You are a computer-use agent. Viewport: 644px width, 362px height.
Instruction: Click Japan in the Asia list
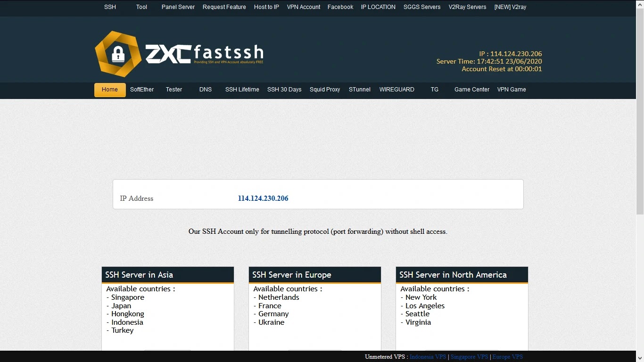[121, 306]
